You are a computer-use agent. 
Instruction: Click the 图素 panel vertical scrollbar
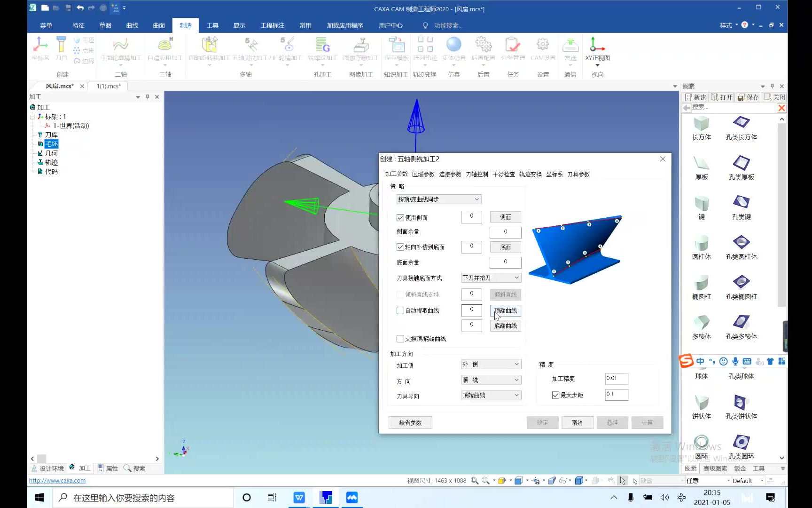[781, 214]
